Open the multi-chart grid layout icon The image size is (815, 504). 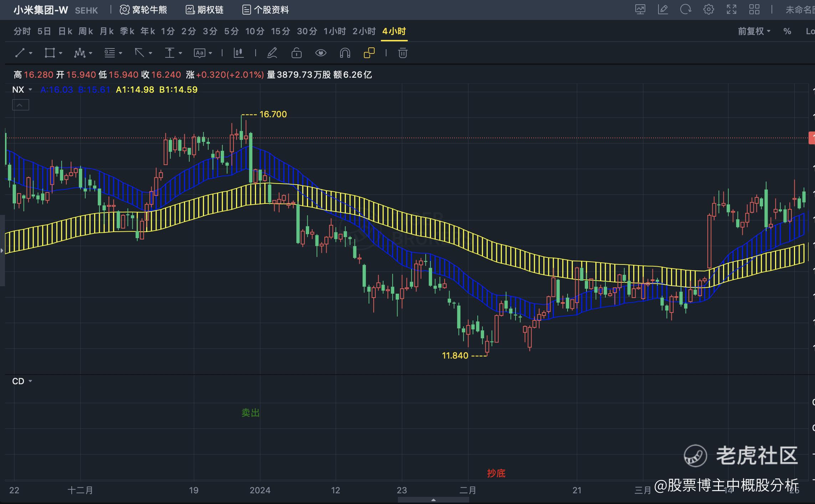[754, 10]
